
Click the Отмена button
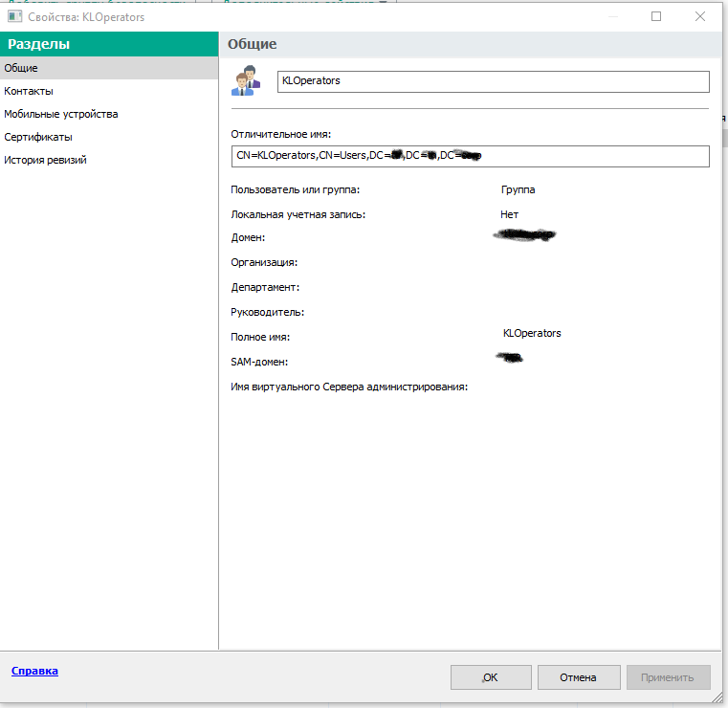(x=579, y=677)
